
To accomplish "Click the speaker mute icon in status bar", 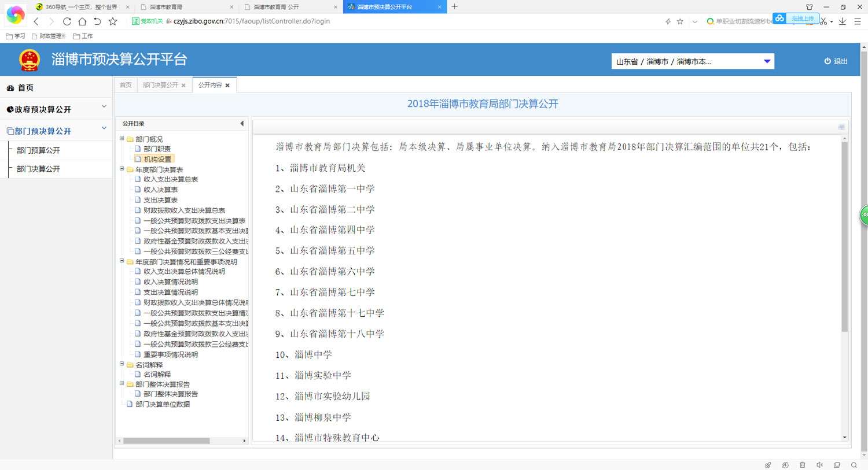I will pos(819,465).
